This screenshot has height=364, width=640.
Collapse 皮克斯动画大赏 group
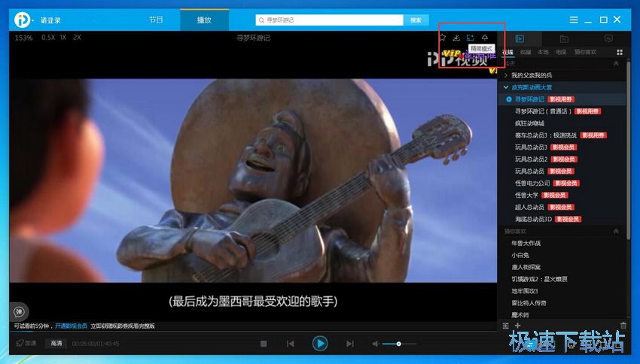pyautogui.click(x=506, y=87)
